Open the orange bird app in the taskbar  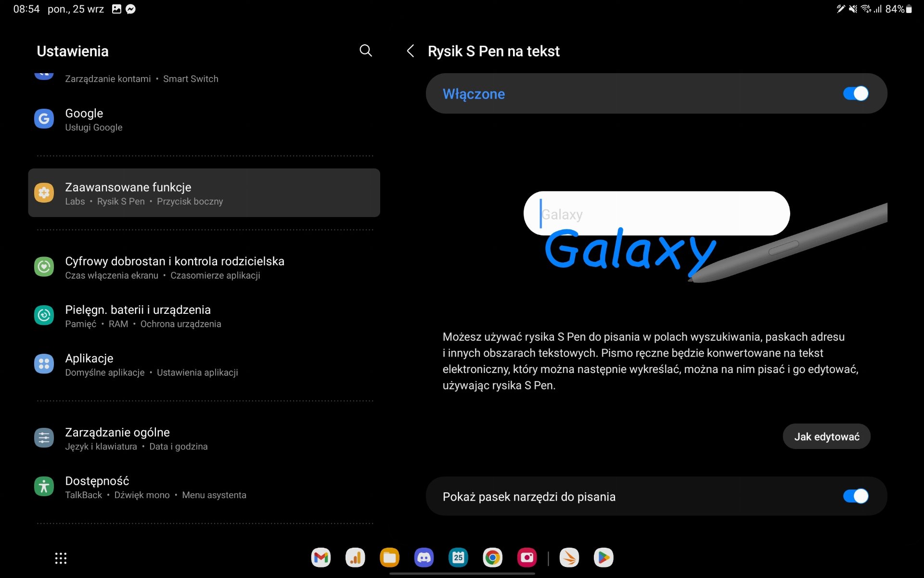(x=569, y=558)
